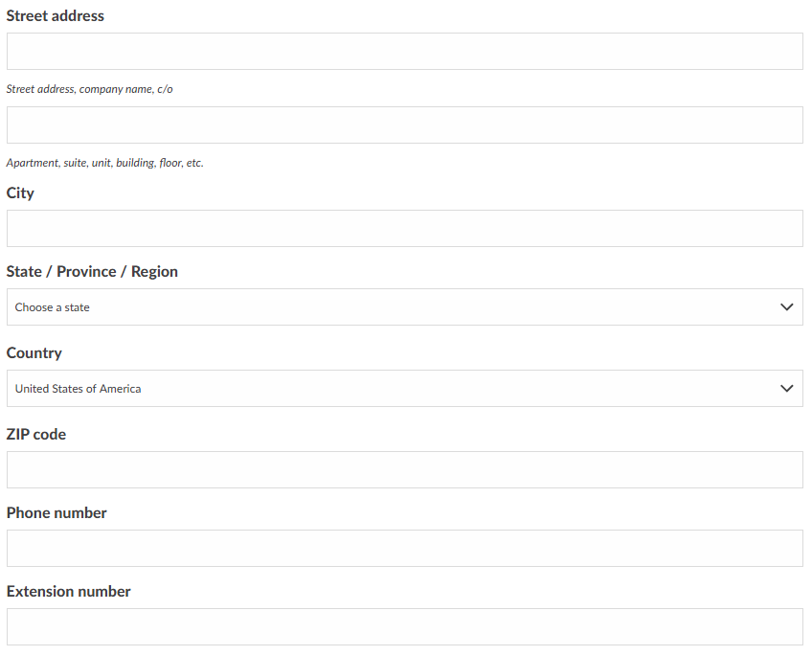Click the 'Street address, company name, c/o' hint

[x=90, y=89]
